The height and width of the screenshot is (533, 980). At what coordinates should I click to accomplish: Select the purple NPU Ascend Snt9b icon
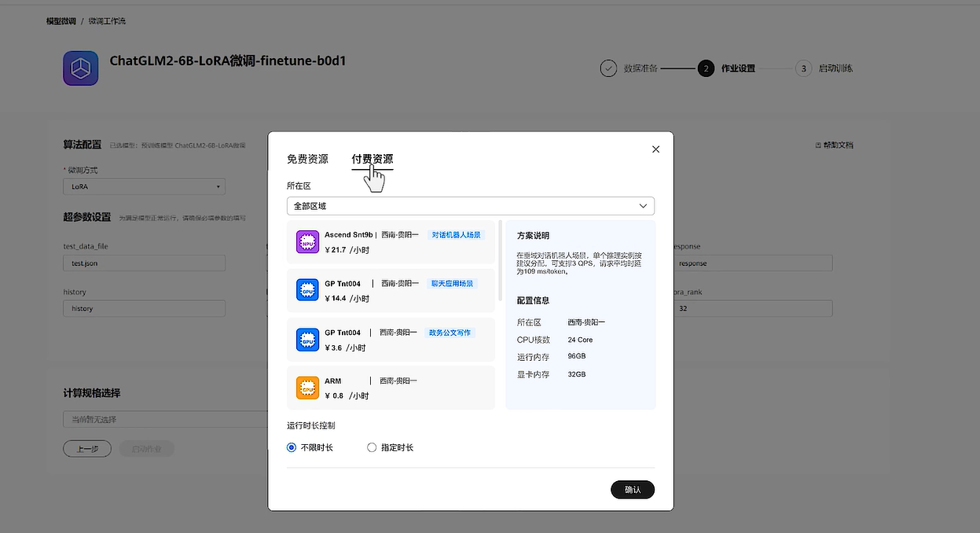coord(307,242)
